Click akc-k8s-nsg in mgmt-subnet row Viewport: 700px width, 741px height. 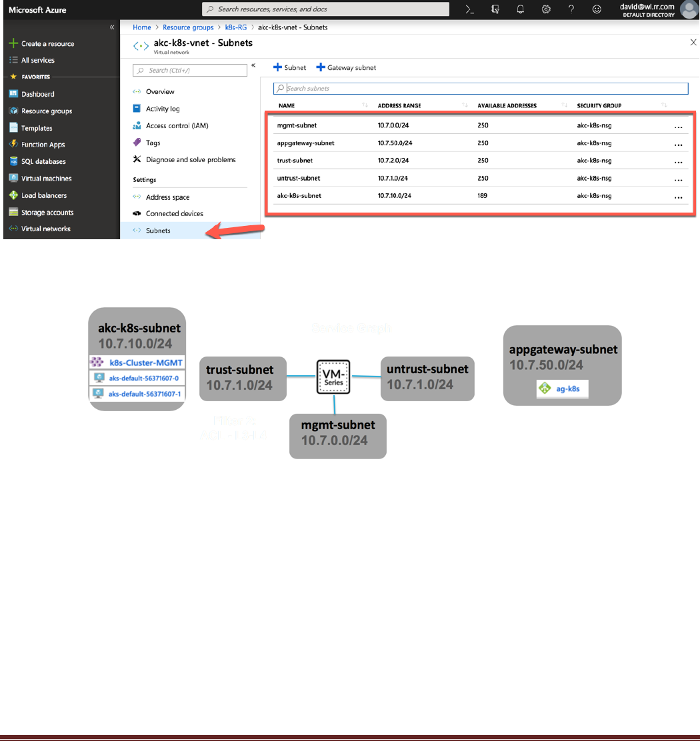[x=594, y=125]
